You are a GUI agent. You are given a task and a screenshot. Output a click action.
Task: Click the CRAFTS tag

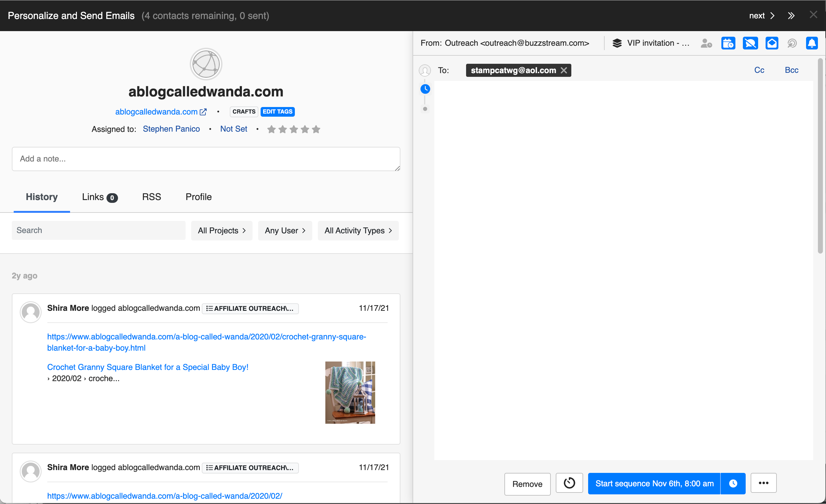244,111
